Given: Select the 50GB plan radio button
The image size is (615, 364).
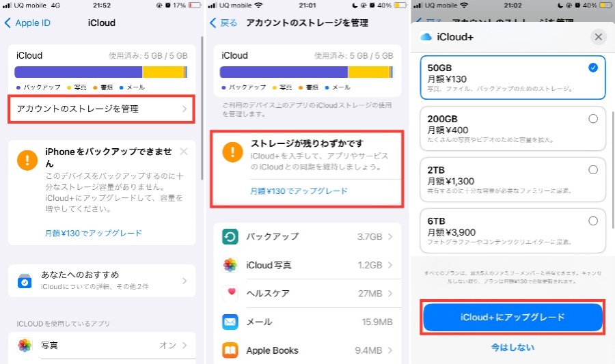Looking at the screenshot, I should [x=592, y=68].
